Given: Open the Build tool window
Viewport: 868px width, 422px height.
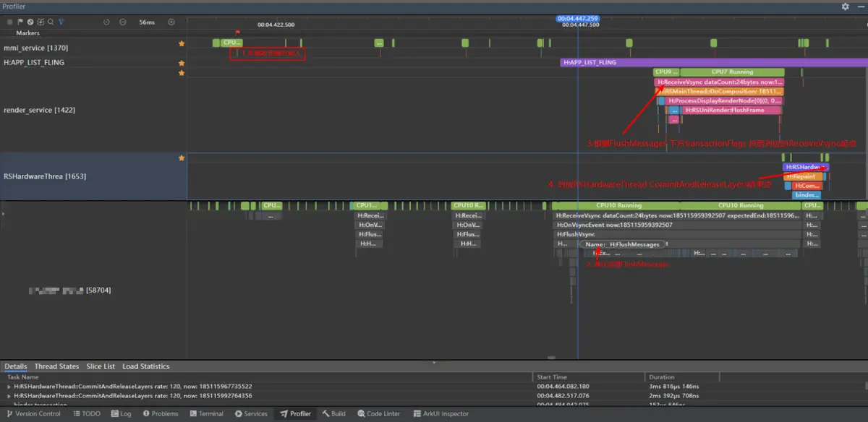Looking at the screenshot, I should point(334,414).
